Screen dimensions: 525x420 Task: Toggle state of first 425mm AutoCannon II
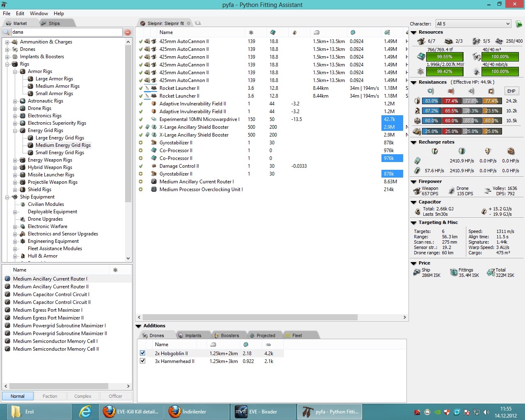[141, 41]
